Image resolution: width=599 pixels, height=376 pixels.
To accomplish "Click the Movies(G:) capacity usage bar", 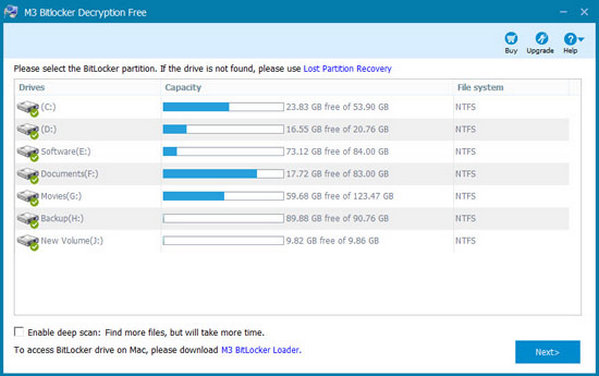I will coord(223,196).
